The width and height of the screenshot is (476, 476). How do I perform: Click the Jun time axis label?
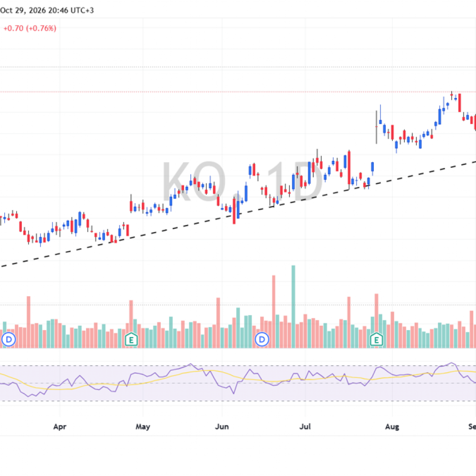click(222, 427)
